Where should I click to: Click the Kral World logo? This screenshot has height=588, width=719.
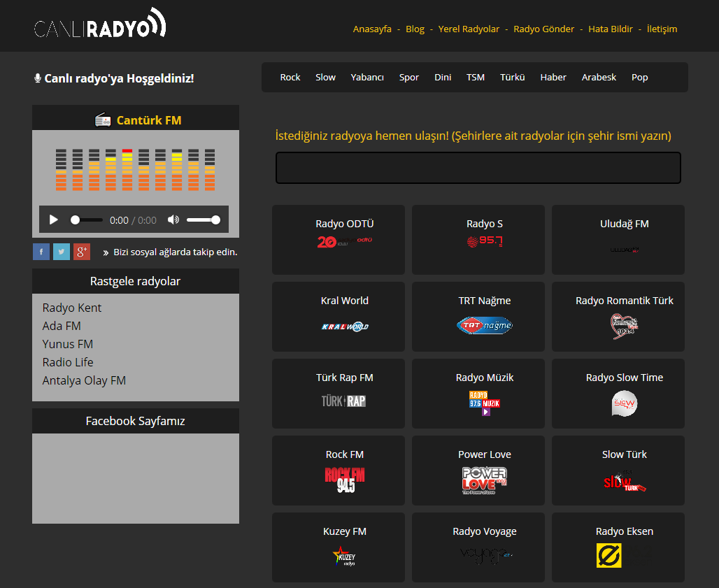(345, 327)
